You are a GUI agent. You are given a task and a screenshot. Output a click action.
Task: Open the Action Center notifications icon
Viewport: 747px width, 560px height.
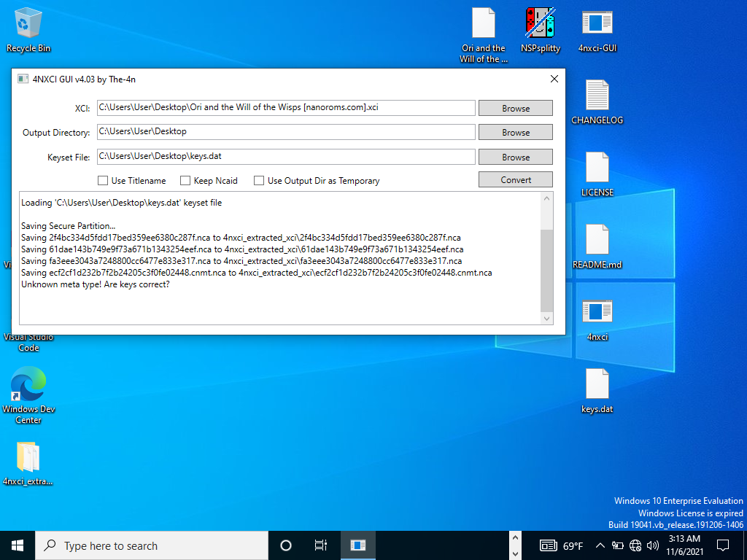(x=723, y=545)
